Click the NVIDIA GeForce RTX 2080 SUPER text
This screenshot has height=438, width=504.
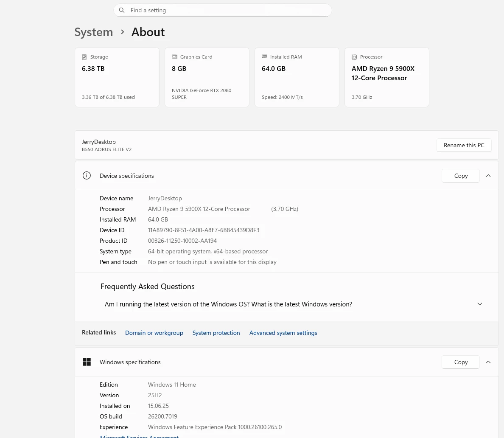tap(202, 93)
